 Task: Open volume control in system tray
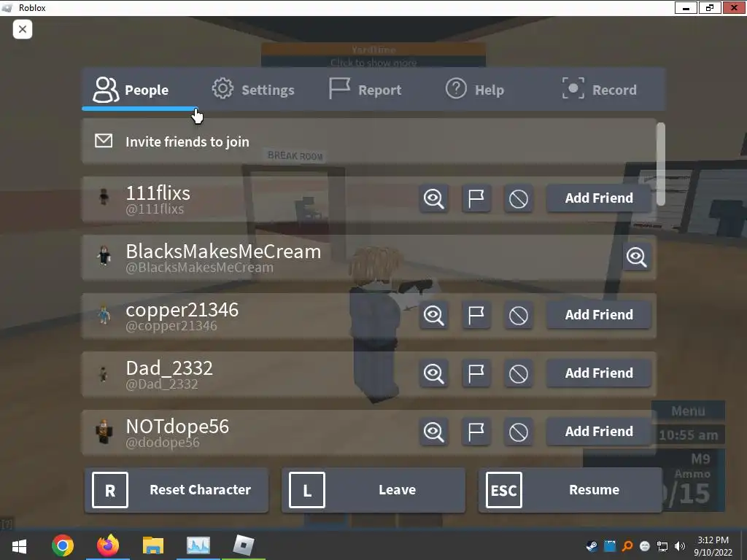pyautogui.click(x=680, y=546)
